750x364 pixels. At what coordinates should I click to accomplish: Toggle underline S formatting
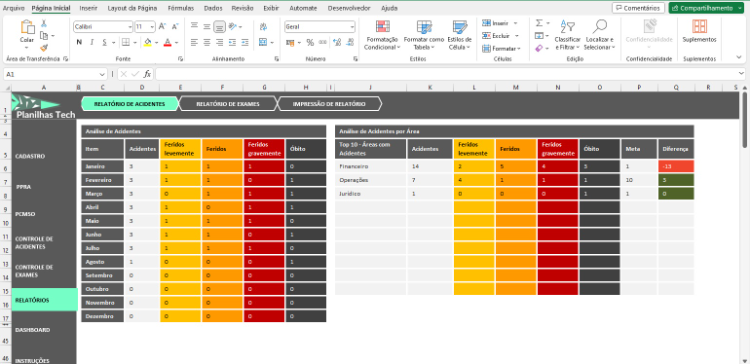[104, 43]
